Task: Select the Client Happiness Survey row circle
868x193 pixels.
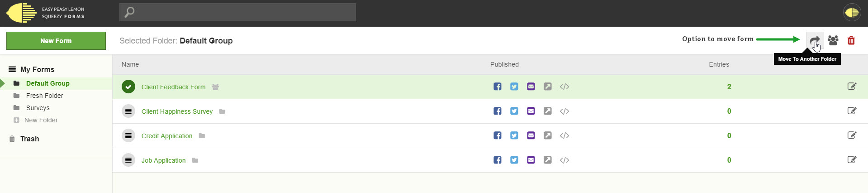Action: tap(128, 111)
